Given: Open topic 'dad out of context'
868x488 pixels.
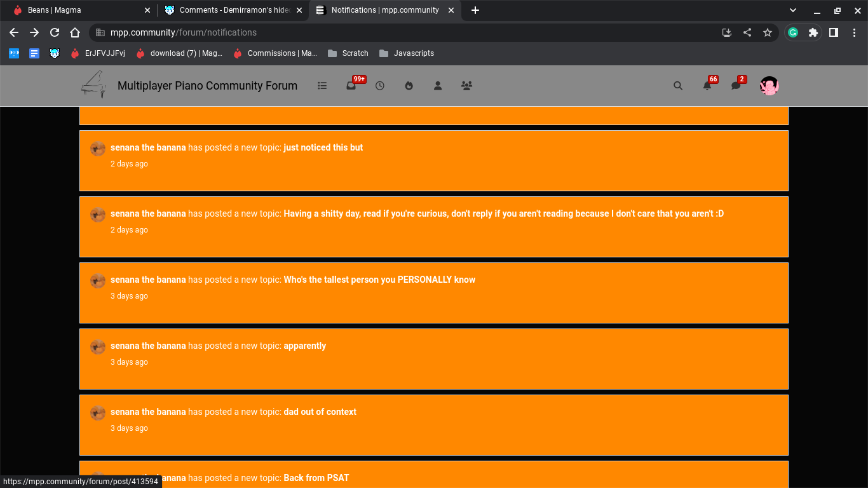Looking at the screenshot, I should pyautogui.click(x=320, y=412).
